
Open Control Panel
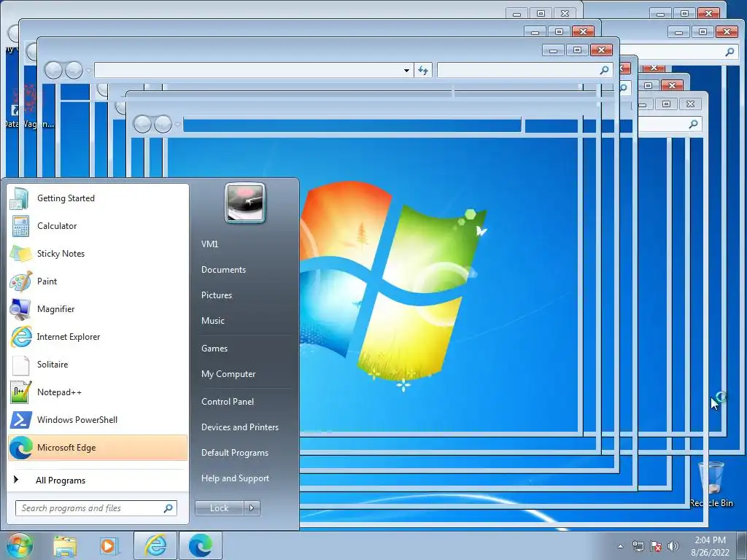click(228, 402)
